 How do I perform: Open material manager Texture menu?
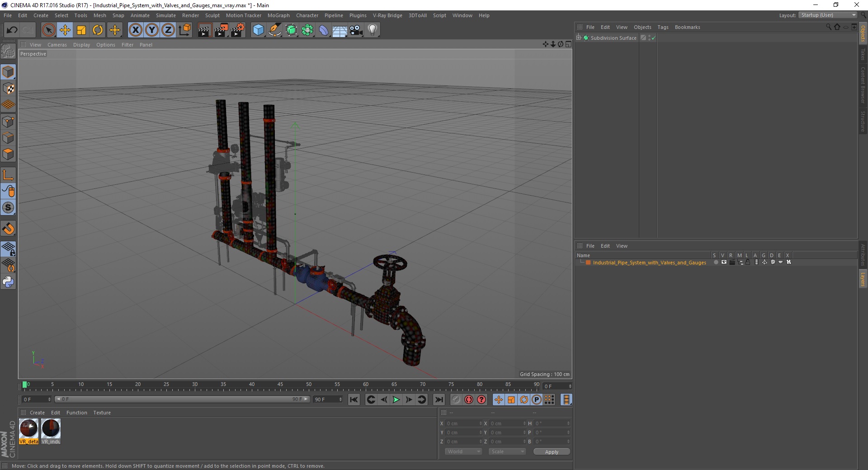[102, 413]
